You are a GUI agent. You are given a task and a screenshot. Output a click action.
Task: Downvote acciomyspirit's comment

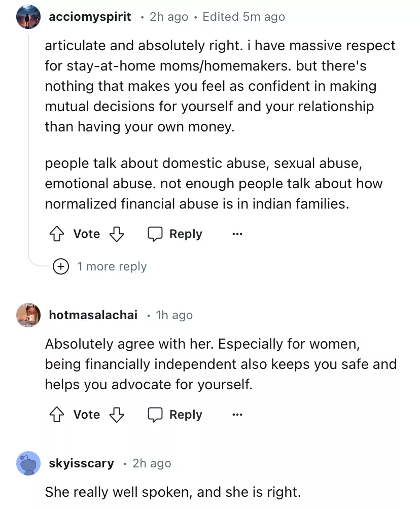tap(117, 234)
